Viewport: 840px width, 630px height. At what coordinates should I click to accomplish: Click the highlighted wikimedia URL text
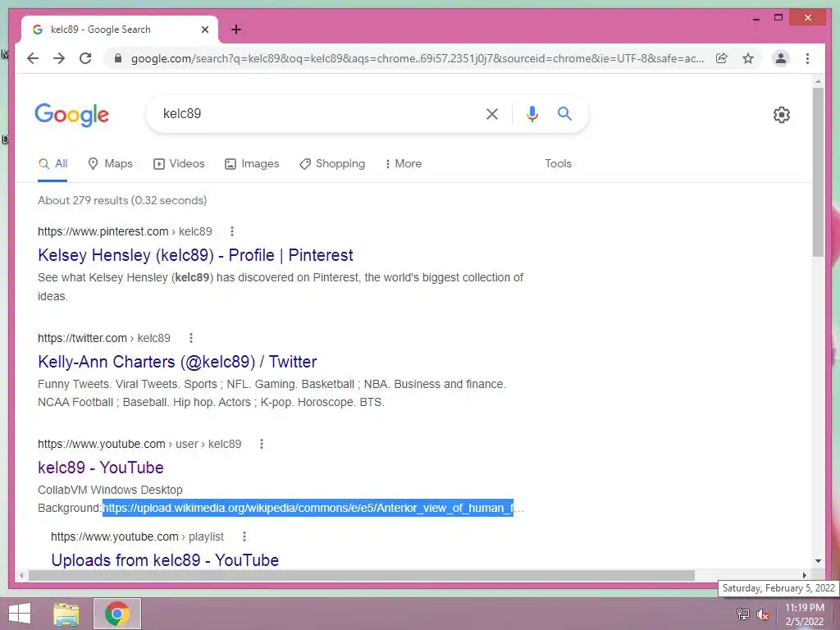tap(308, 508)
